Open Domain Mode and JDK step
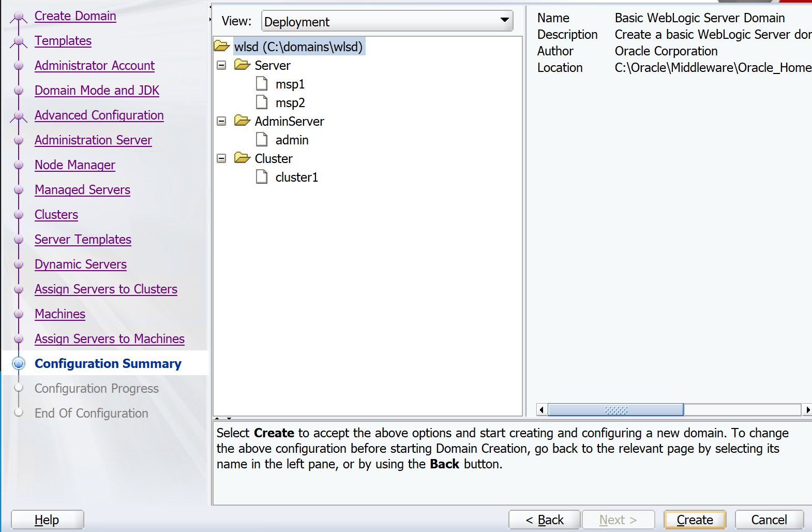Viewport: 812px width, 532px height. (97, 91)
